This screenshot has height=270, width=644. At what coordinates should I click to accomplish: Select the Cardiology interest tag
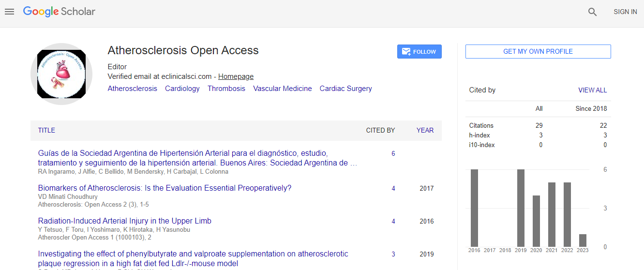click(182, 89)
